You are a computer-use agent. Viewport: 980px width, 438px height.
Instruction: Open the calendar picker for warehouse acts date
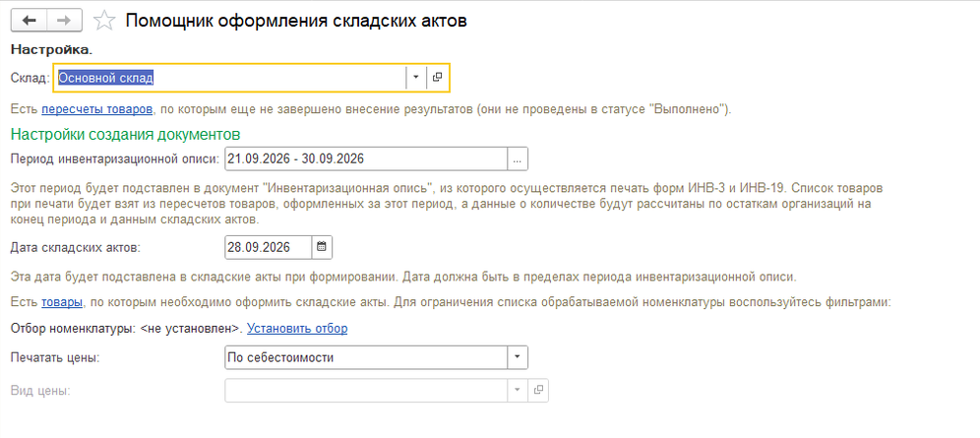tap(321, 247)
